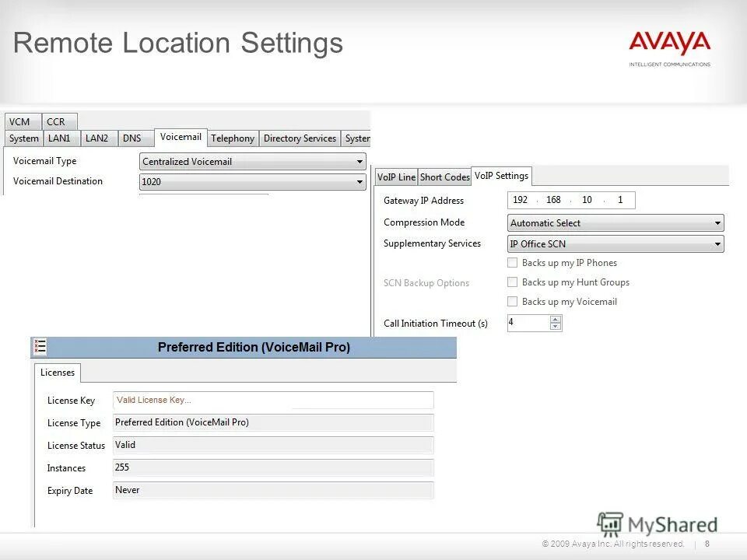Increase Call Initiation Timeout with up arrow
Viewport: 747px width, 560px height.
(x=556, y=319)
